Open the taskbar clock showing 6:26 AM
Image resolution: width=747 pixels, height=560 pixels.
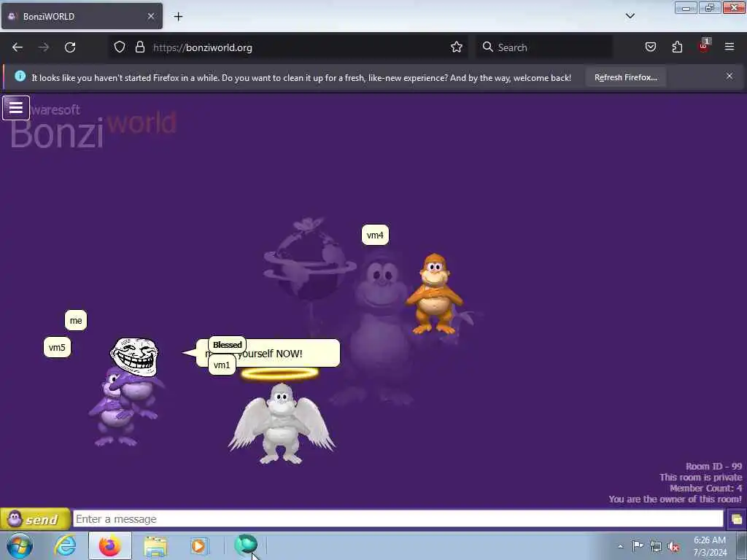coord(710,546)
